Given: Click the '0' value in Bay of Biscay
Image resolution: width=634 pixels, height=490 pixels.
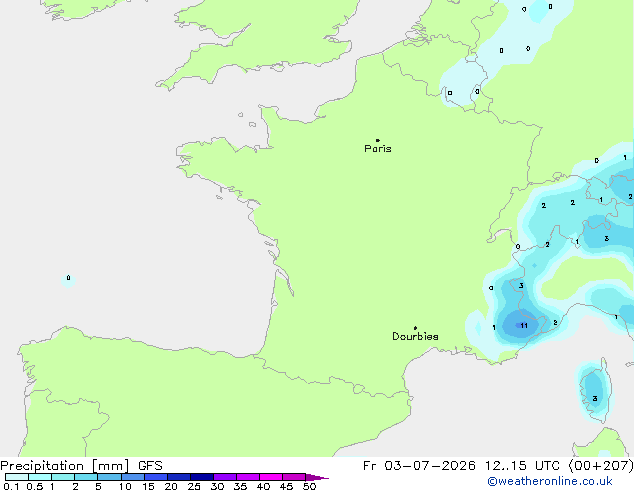Looking at the screenshot, I should tap(68, 278).
